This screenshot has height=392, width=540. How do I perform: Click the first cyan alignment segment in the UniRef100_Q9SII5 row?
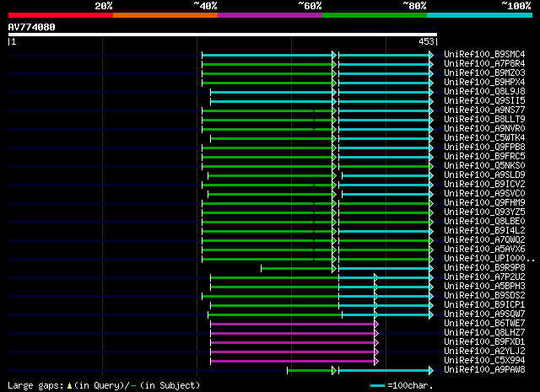[x=272, y=101]
